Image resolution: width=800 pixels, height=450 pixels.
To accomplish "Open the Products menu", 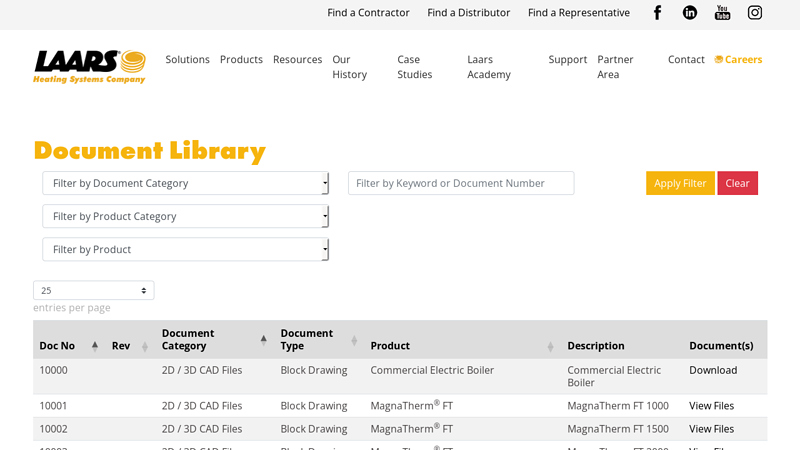I will [x=241, y=59].
